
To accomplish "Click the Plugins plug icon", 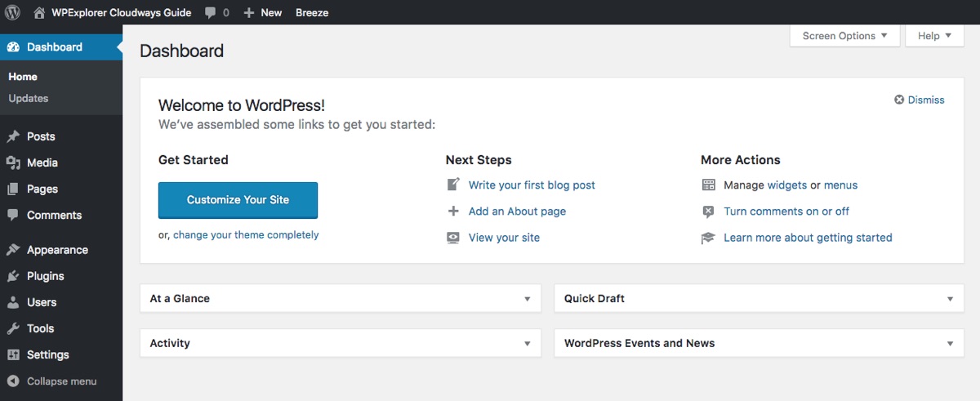I will (13, 276).
